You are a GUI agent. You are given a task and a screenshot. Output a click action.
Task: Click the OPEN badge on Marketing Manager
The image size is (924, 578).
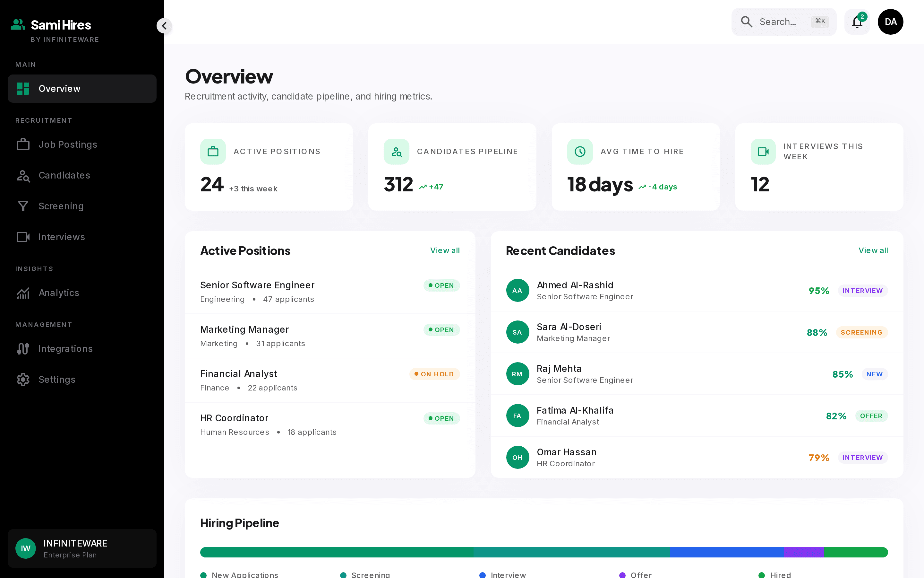(x=441, y=330)
